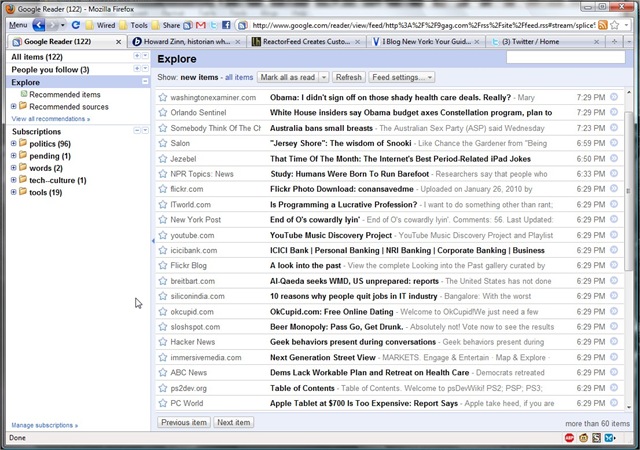The image size is (640, 450).
Task: Click the bookmark star in address bar
Action: pos(615,25)
